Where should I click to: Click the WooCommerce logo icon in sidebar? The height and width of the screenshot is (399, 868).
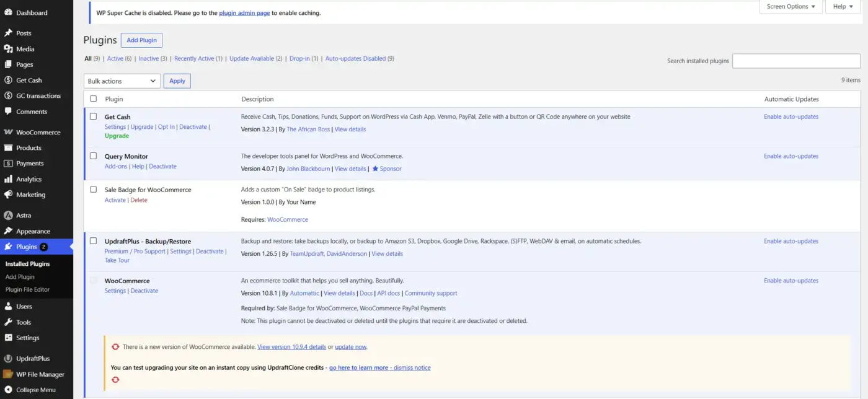click(8, 132)
